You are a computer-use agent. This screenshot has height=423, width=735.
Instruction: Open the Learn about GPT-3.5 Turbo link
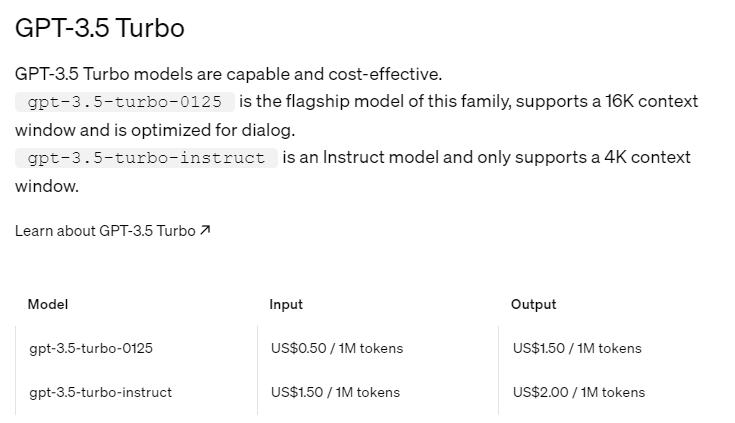pyautogui.click(x=112, y=231)
